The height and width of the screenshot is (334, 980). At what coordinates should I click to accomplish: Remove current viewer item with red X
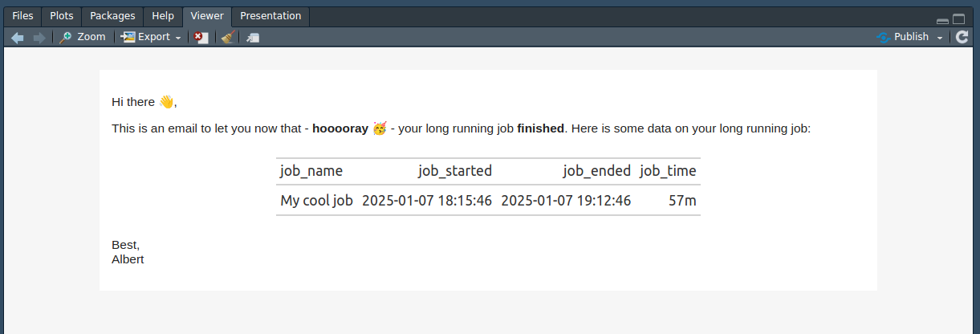(x=201, y=37)
